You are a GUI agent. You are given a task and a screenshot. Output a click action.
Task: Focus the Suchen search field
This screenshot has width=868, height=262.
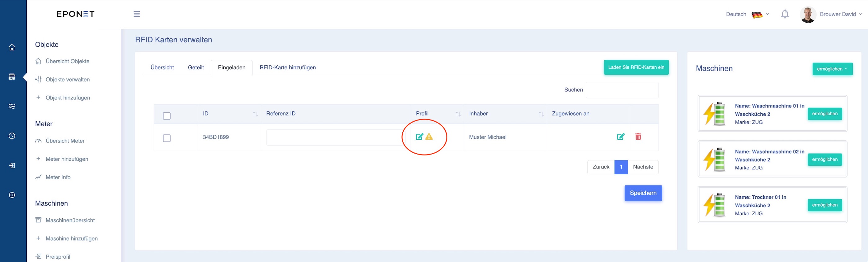[x=622, y=90]
